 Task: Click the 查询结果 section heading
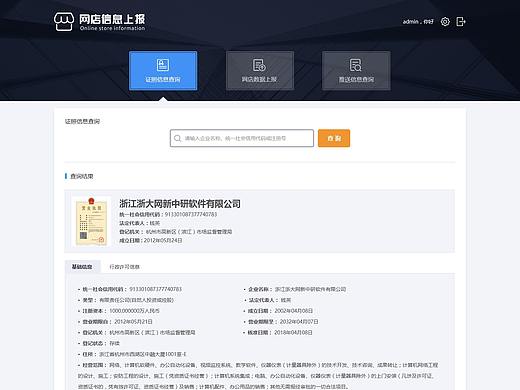[81, 176]
